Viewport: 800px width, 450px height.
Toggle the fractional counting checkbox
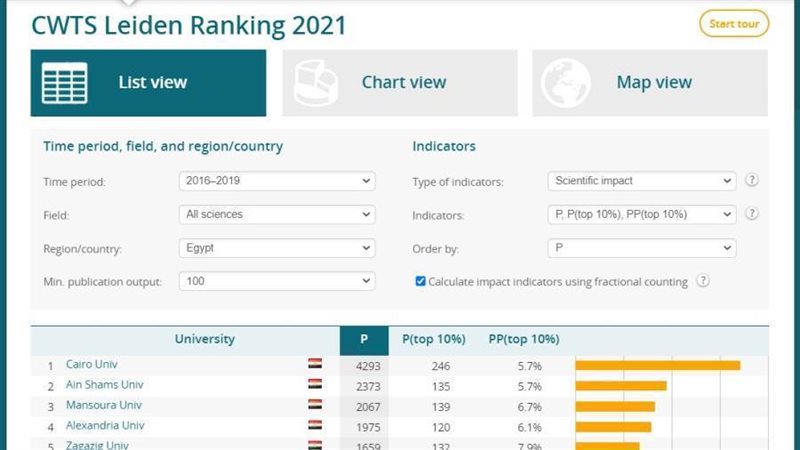pyautogui.click(x=420, y=282)
